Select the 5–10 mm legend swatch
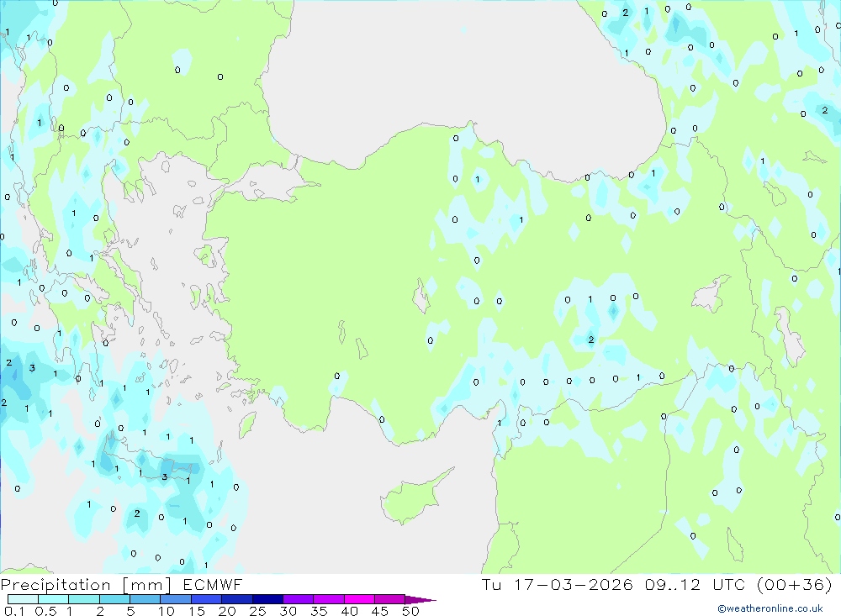Viewport: 841px width, 616px height. (145, 599)
